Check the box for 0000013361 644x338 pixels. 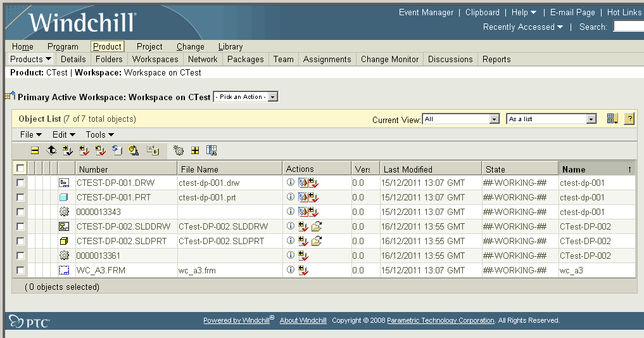coord(20,256)
